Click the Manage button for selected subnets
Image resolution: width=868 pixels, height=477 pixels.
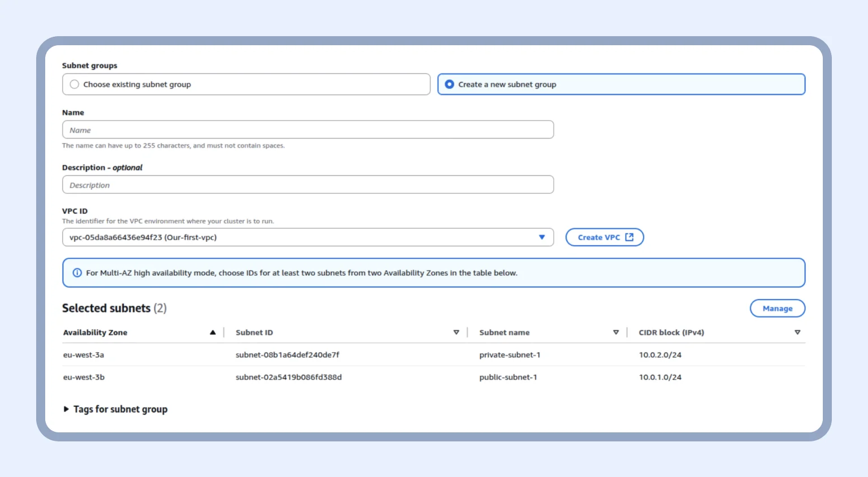pos(778,308)
